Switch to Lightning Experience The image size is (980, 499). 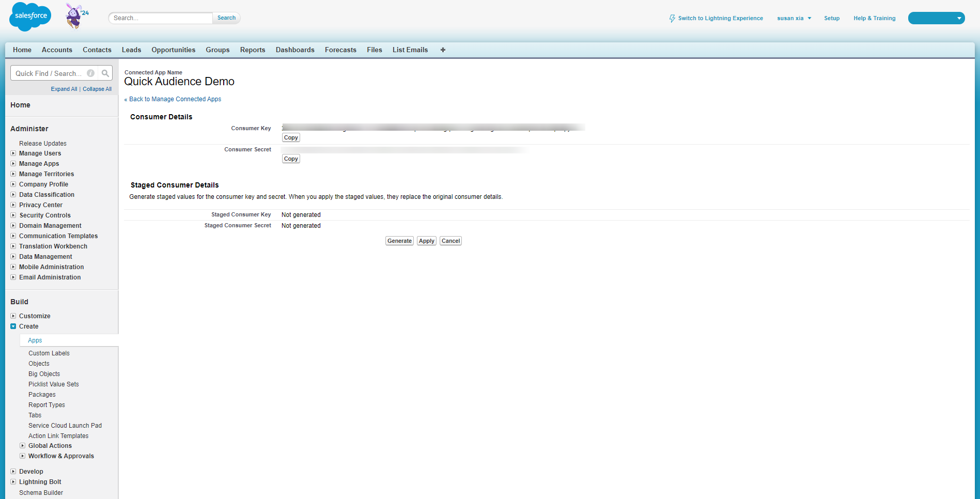click(x=720, y=18)
